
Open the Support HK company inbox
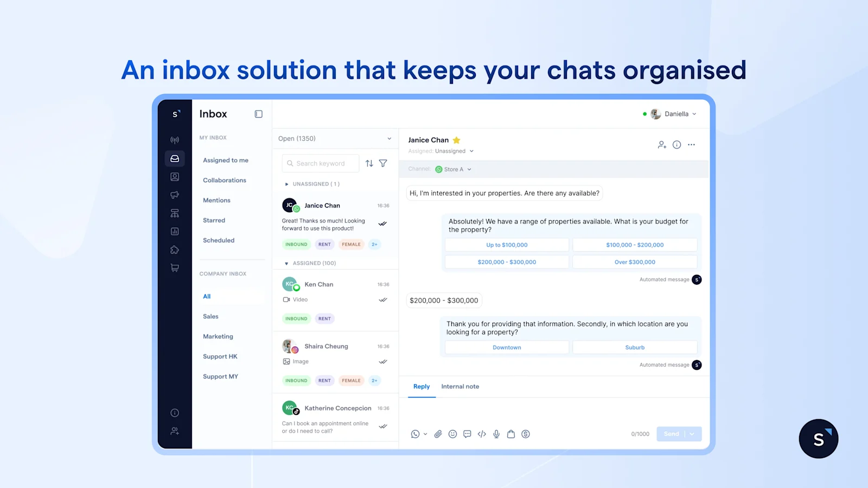pyautogui.click(x=220, y=356)
